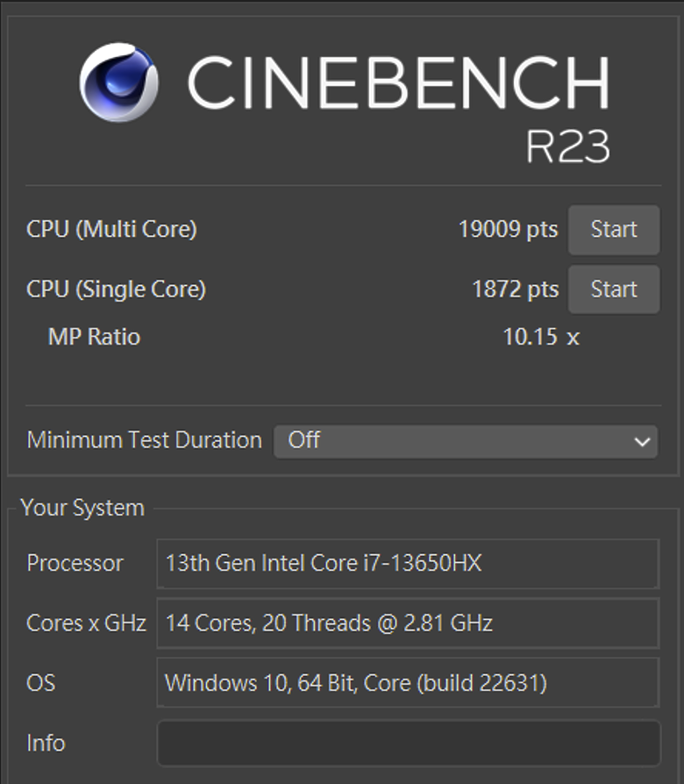Click the CPU (Single Core) label
684x784 pixels.
pyautogui.click(x=116, y=289)
